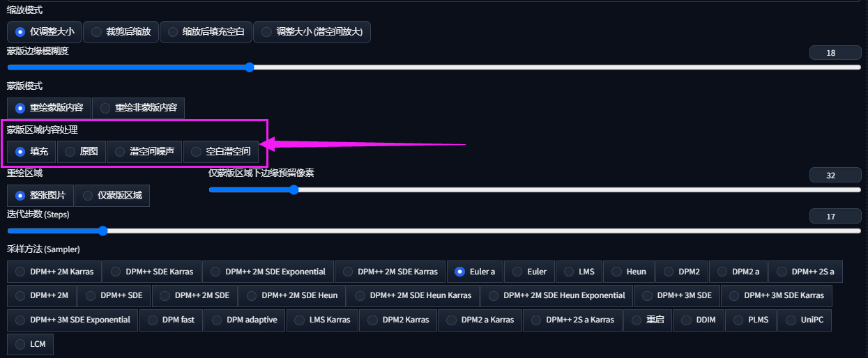Click the 仅蒙版区域下边缘预留像素 slider
Image resolution: width=868 pixels, height=358 pixels.
[535, 189]
